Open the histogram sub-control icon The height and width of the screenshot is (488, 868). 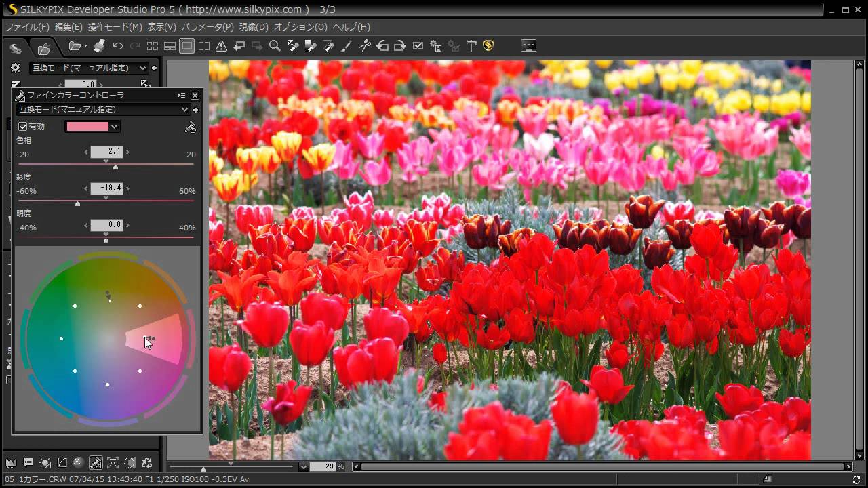tap(11, 463)
